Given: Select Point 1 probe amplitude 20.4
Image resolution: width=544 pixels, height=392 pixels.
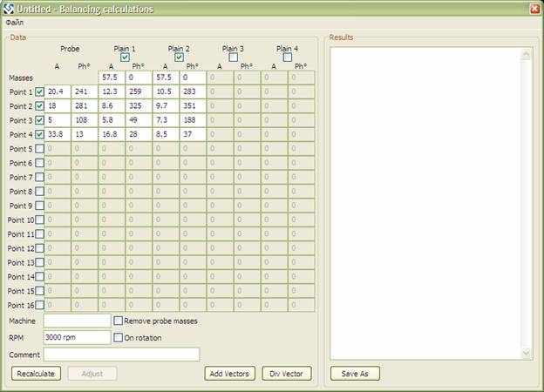Looking at the screenshot, I should click(58, 91).
